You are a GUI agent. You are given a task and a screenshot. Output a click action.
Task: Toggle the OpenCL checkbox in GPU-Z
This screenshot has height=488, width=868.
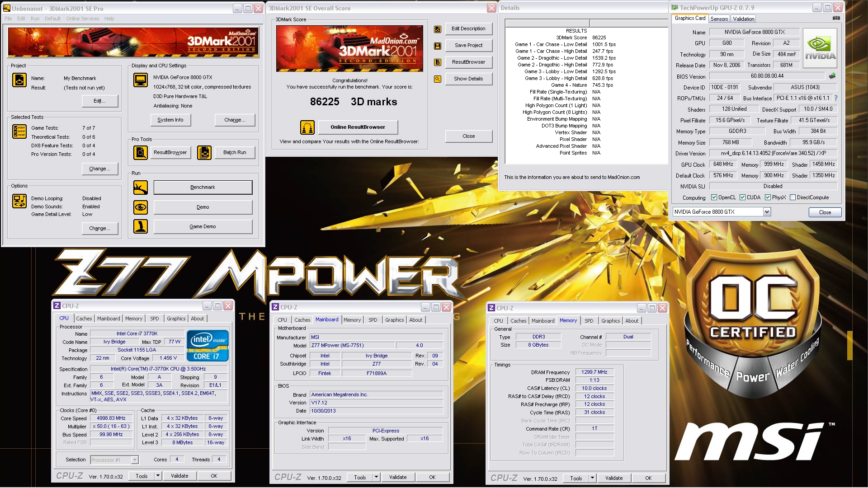point(714,197)
